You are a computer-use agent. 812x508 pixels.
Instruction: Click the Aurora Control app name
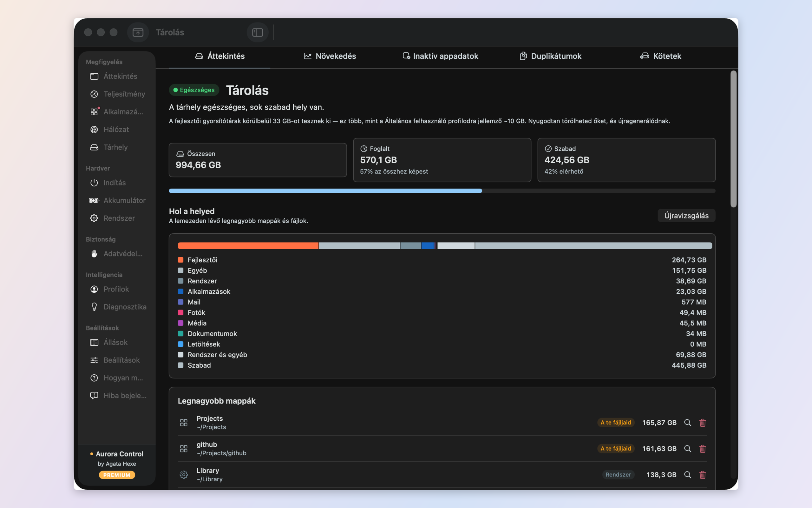pyautogui.click(x=120, y=454)
